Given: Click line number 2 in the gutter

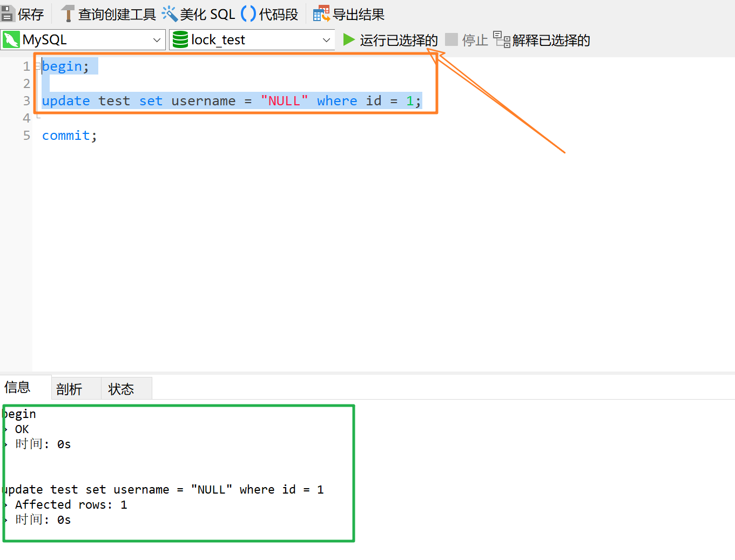Looking at the screenshot, I should pos(26,84).
